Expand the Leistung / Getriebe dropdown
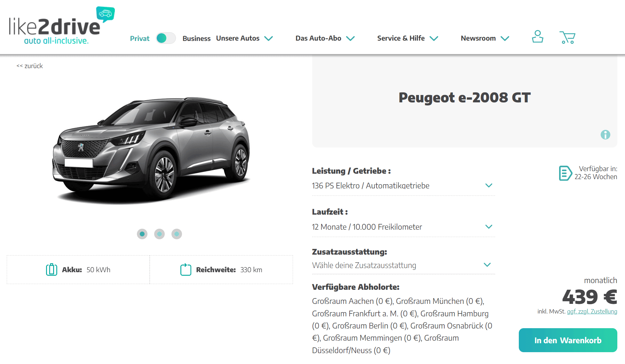Image resolution: width=625 pixels, height=364 pixels. (403, 186)
